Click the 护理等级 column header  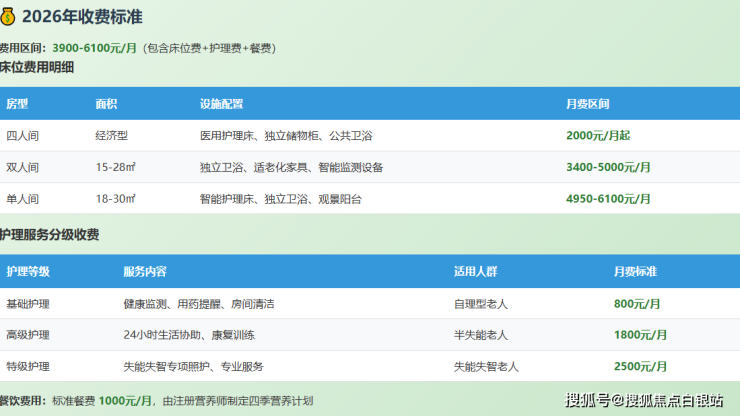(x=28, y=272)
